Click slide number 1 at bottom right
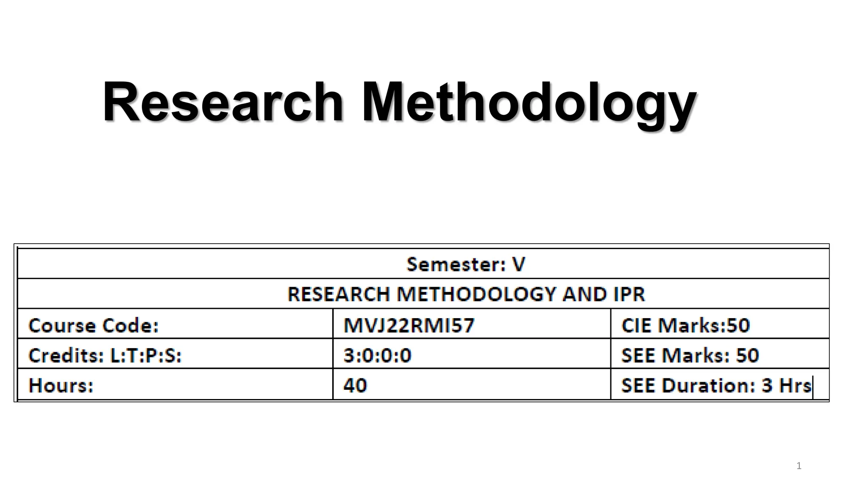The image size is (868, 488). tap(799, 466)
